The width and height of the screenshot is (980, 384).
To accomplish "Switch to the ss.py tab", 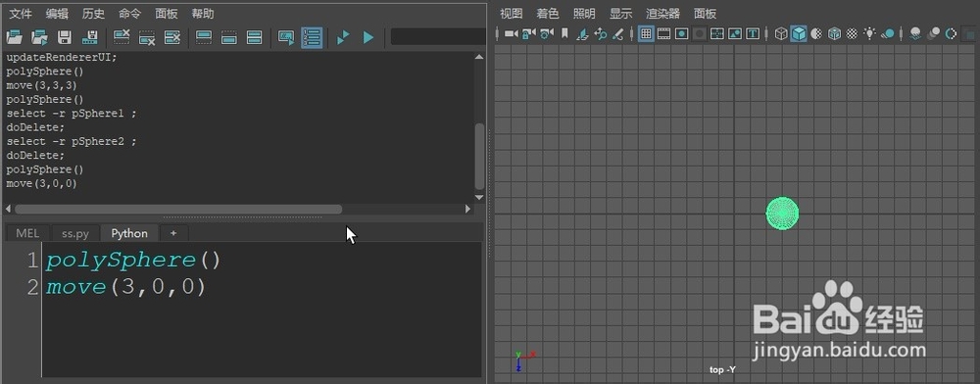I will coord(75,233).
